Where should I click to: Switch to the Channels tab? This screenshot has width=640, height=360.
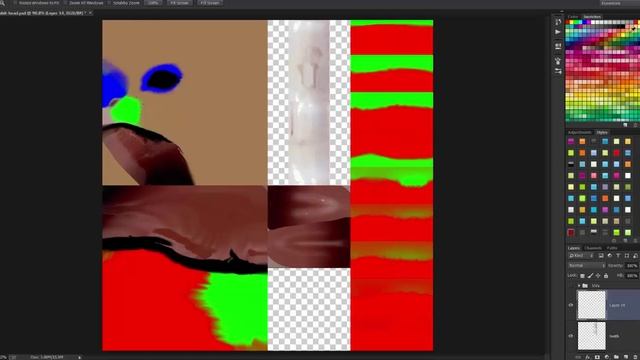coord(593,248)
